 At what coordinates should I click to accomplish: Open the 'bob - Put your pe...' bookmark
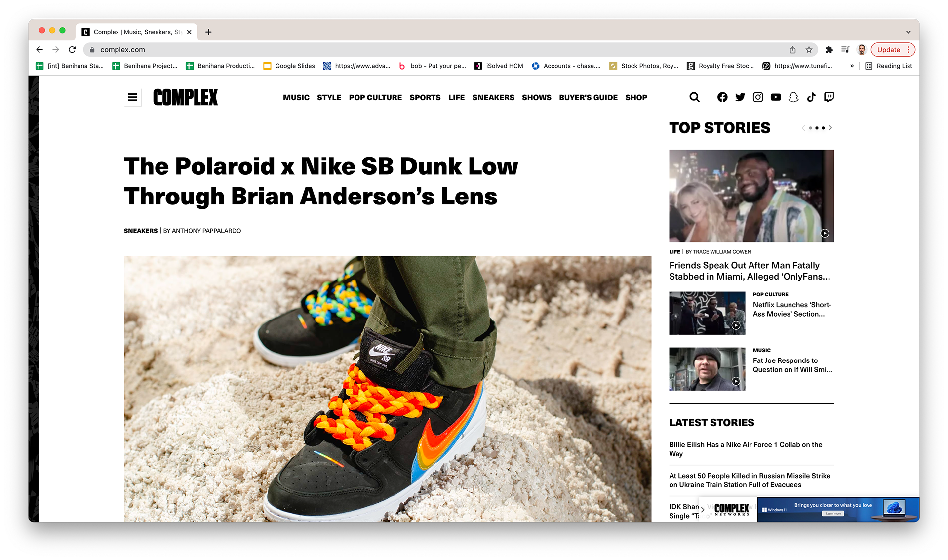[432, 66]
